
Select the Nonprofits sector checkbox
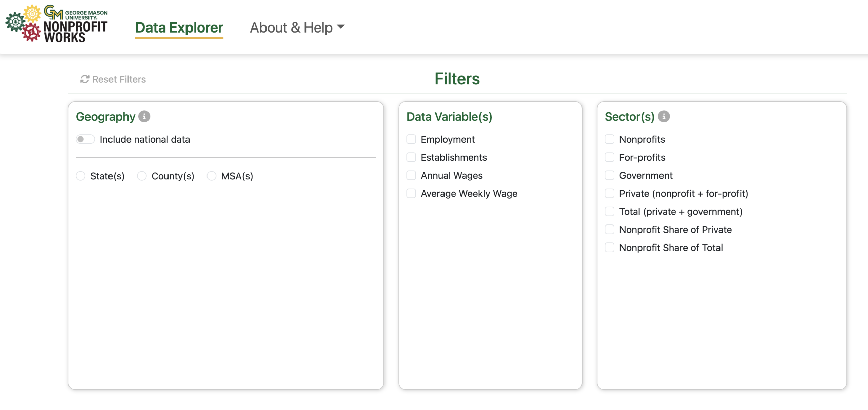(x=609, y=139)
